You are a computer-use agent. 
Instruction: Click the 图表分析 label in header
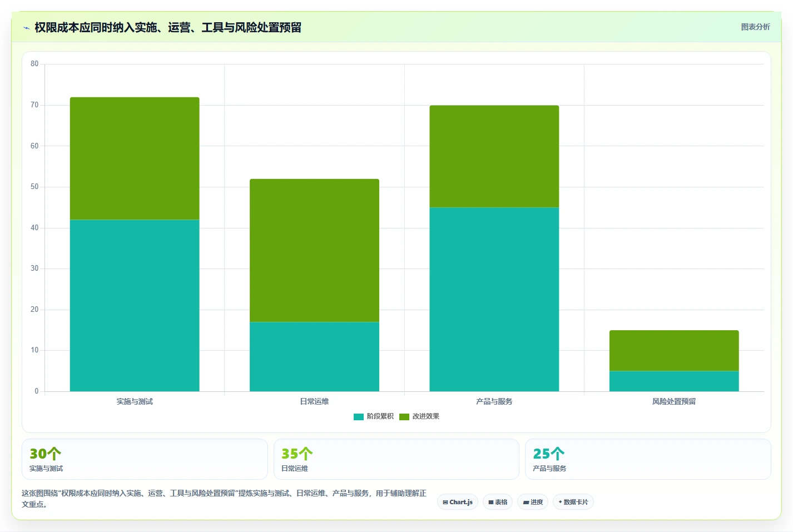click(x=755, y=27)
